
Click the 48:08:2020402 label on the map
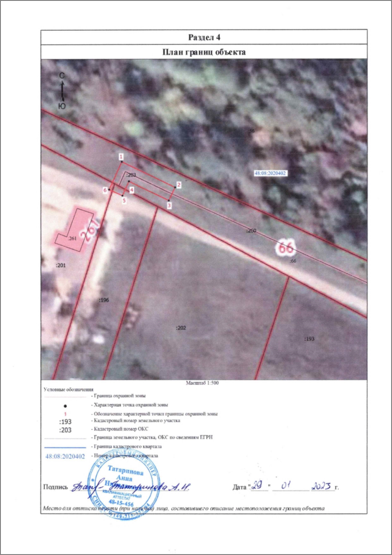click(x=270, y=174)
